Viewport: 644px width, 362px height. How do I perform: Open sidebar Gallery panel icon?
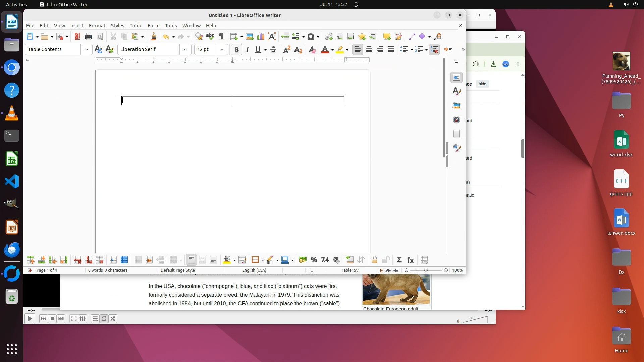(456, 106)
